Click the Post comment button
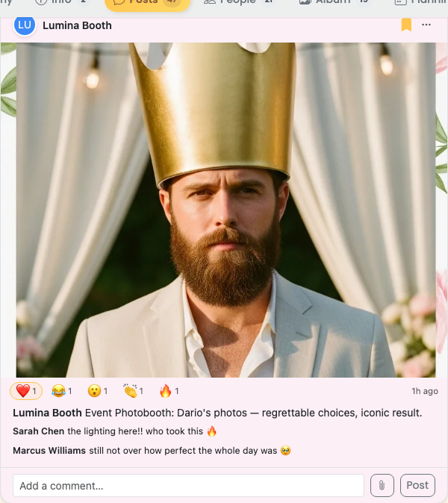Screen dimensions: 448x503 [x=417, y=485]
